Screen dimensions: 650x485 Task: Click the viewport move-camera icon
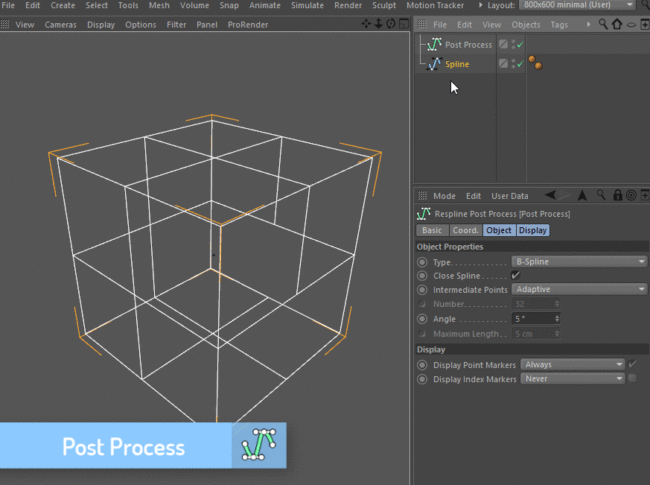coord(365,24)
